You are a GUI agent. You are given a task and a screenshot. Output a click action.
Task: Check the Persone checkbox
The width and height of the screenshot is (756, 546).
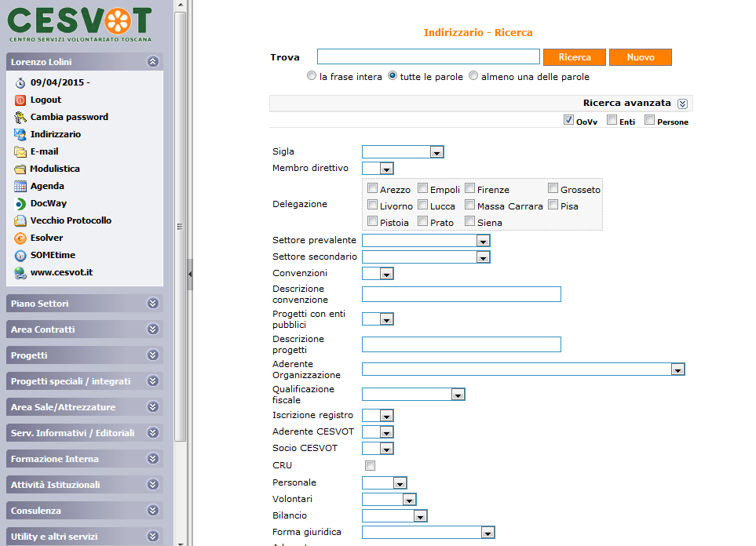(x=649, y=120)
